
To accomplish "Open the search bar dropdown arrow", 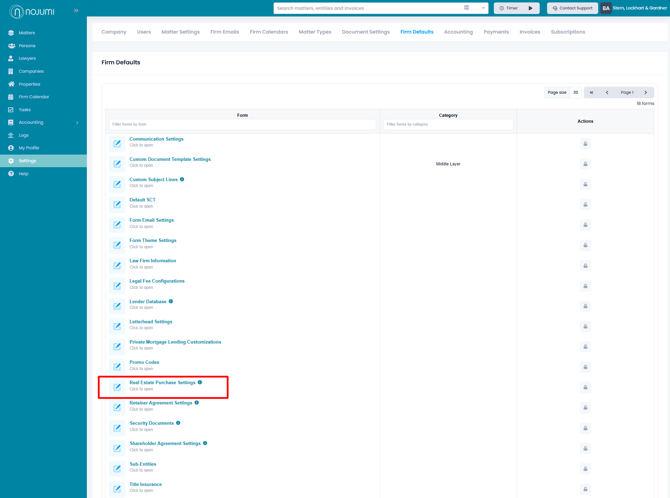I will click(483, 8).
